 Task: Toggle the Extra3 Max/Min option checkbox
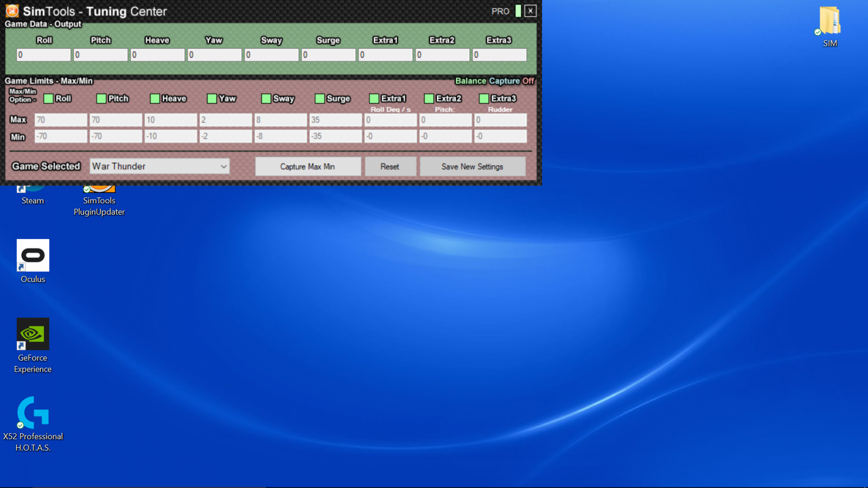[484, 99]
